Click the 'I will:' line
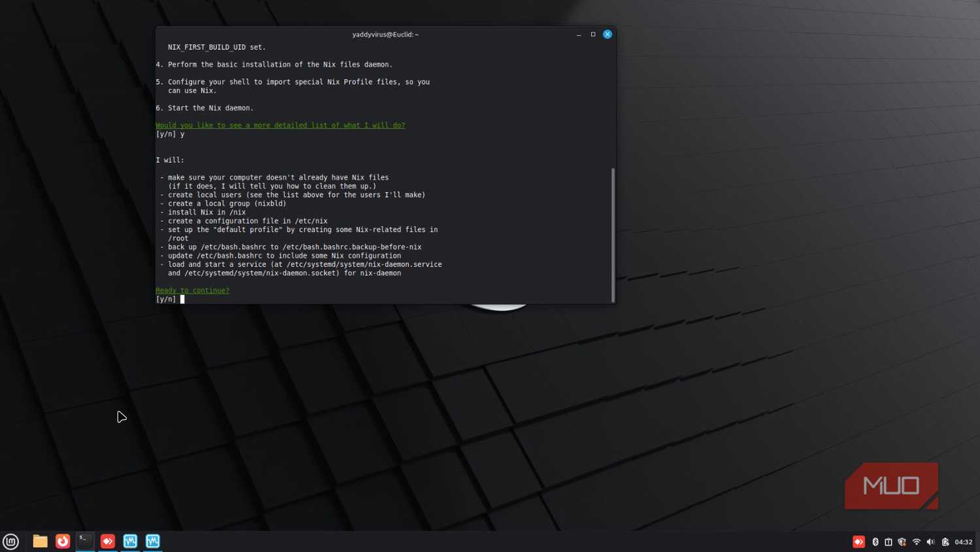 [x=170, y=160]
